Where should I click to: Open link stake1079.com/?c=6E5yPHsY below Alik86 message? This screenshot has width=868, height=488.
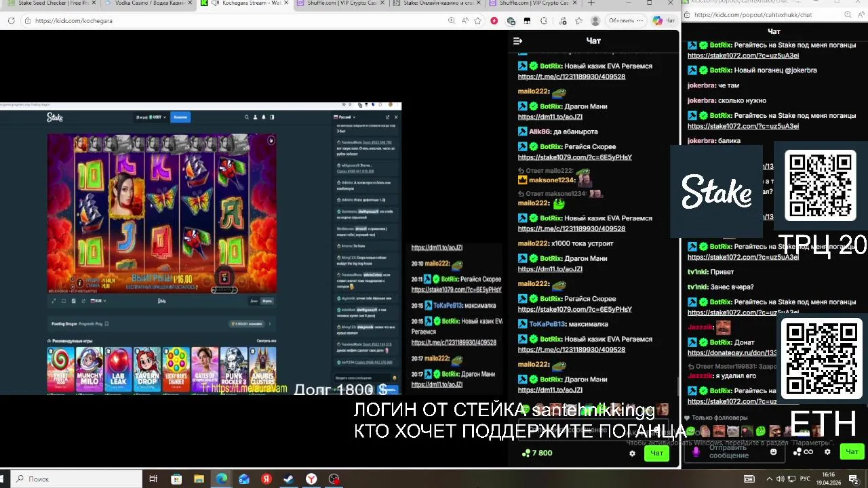[574, 157]
